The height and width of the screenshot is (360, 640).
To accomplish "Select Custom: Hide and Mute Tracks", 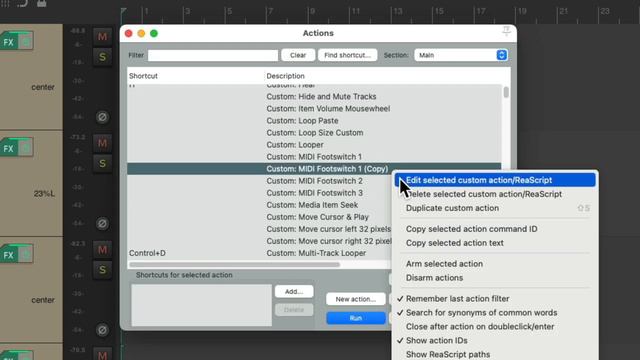I will [314, 97].
